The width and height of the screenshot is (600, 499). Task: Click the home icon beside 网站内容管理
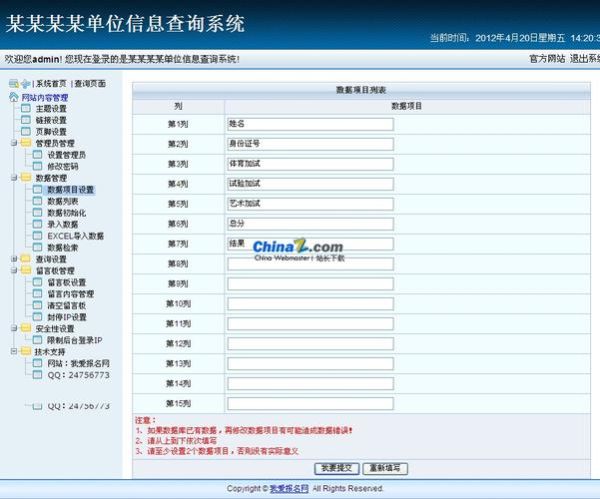coord(13,97)
